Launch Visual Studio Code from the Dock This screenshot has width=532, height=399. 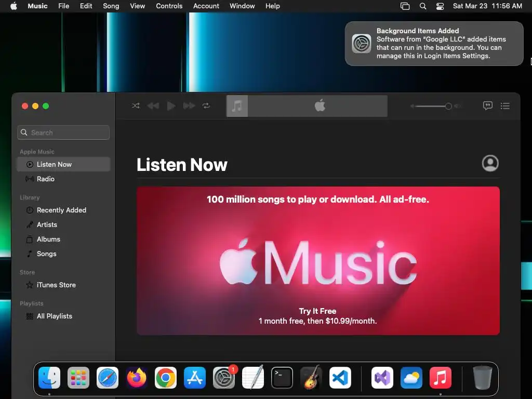point(340,378)
